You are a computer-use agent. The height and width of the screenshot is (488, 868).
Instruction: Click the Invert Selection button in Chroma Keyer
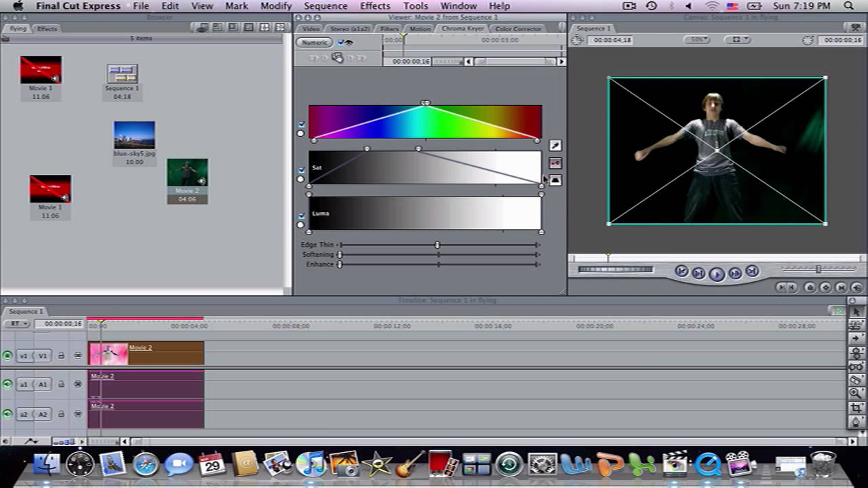[555, 180]
